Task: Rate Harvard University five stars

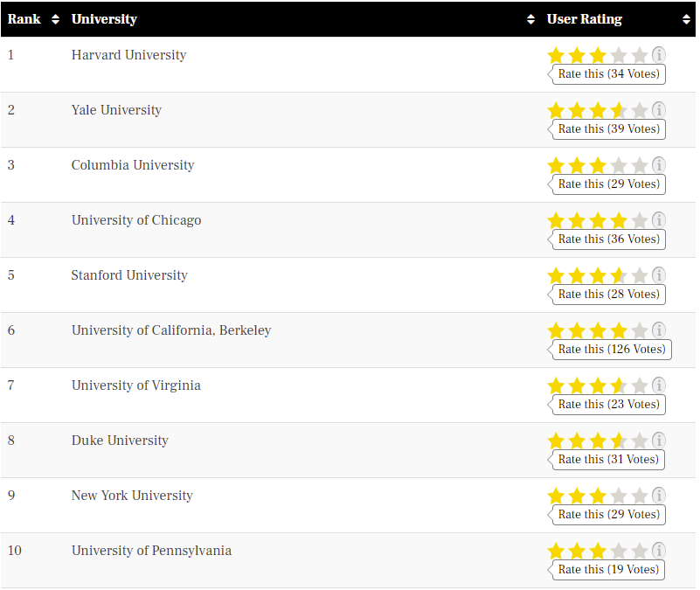Action: point(640,56)
